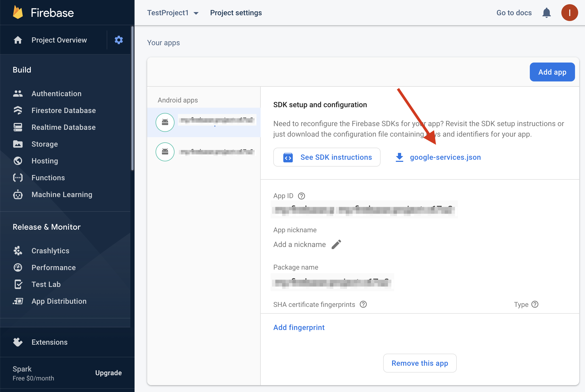Screen dimensions: 585x392
Task: Expand the TestProject1 project dropdown
Action: (197, 13)
